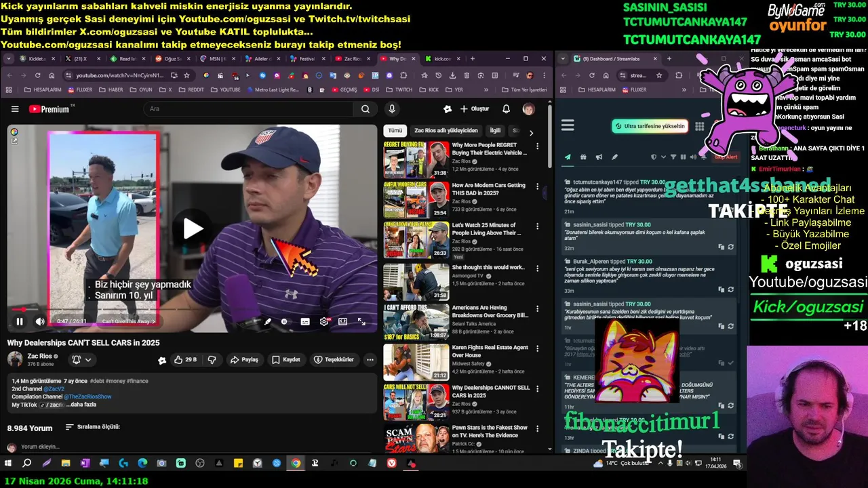This screenshot has width=868, height=488.
Task: Select the paper plane feed tab in Streamlabs
Action: (568, 157)
